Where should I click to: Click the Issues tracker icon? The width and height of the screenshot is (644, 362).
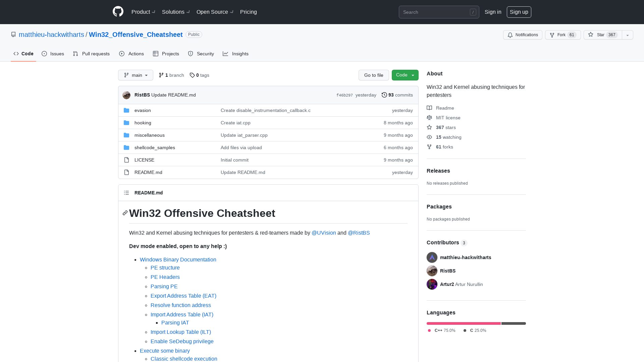44,54
